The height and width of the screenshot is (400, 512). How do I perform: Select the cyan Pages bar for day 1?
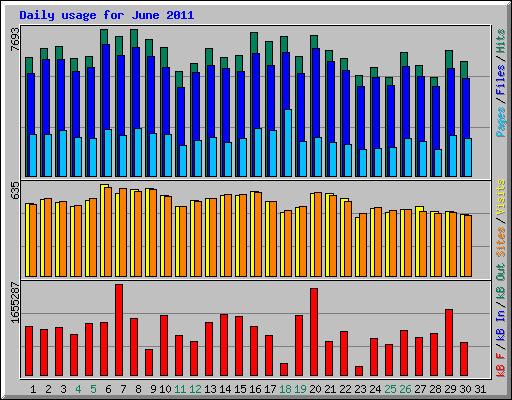point(33,156)
